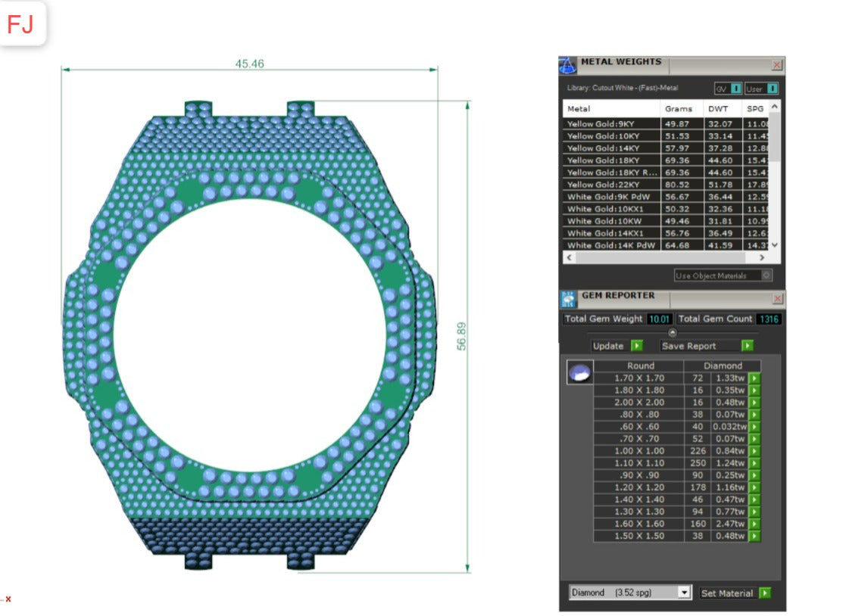
Task: Click green arrow for 1.70 X 1.70 row
Action: [x=754, y=378]
